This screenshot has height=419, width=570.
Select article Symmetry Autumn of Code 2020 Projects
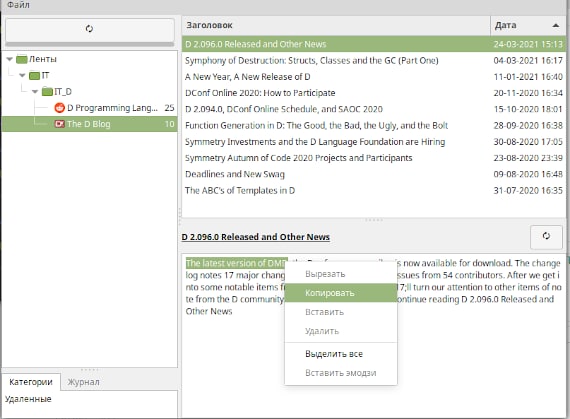click(374, 158)
